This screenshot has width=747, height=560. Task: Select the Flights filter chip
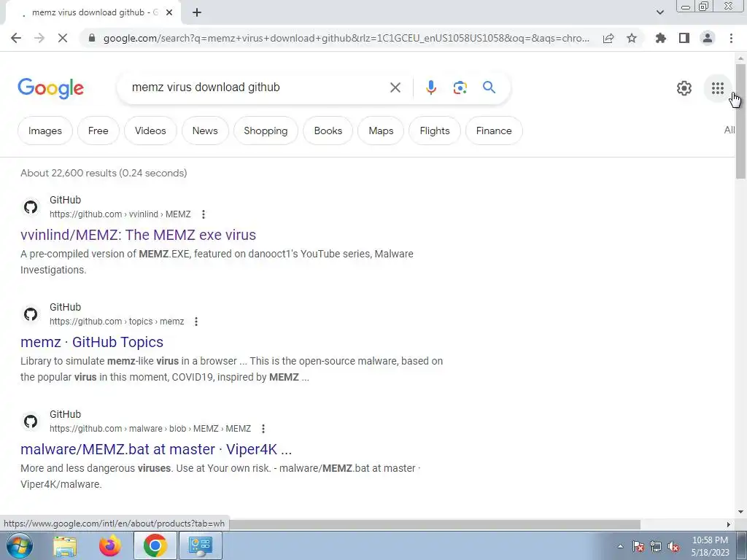tap(435, 131)
